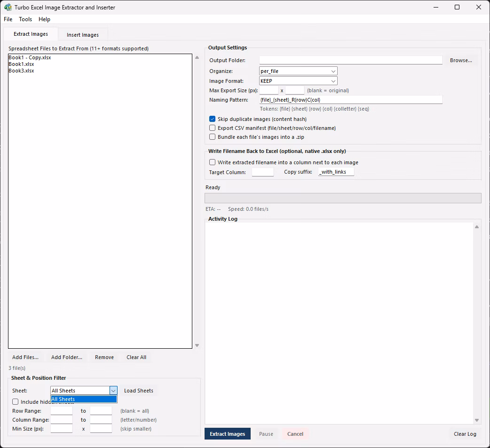Click the extraction progress bar
This screenshot has height=448, width=490.
(343, 198)
